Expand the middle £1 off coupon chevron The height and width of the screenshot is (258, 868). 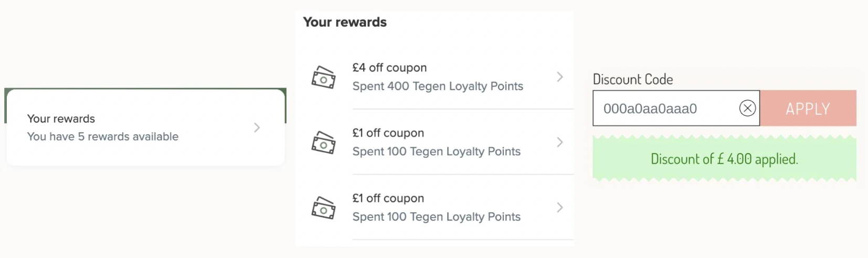click(x=560, y=142)
